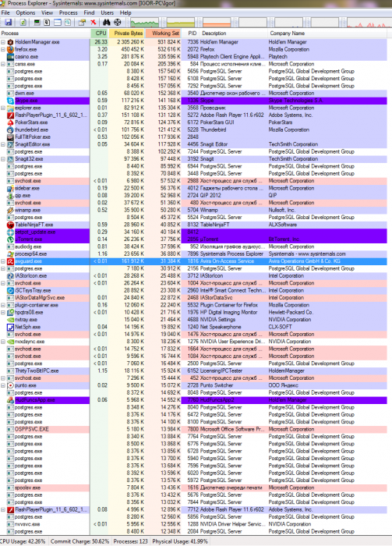Sort by the Process column header
Image resolution: width=392 pixels, height=546 pixels.
tap(45, 34)
